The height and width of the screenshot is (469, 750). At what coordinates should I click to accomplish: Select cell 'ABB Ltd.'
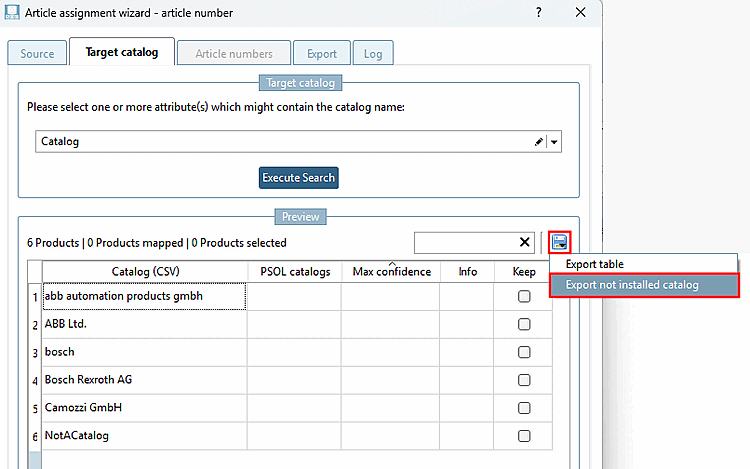point(144,324)
